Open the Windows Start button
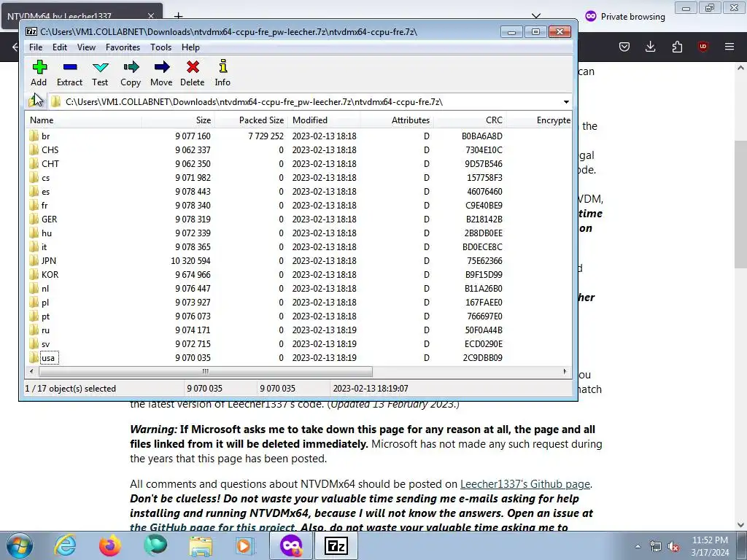Image resolution: width=747 pixels, height=560 pixels. pyautogui.click(x=20, y=545)
